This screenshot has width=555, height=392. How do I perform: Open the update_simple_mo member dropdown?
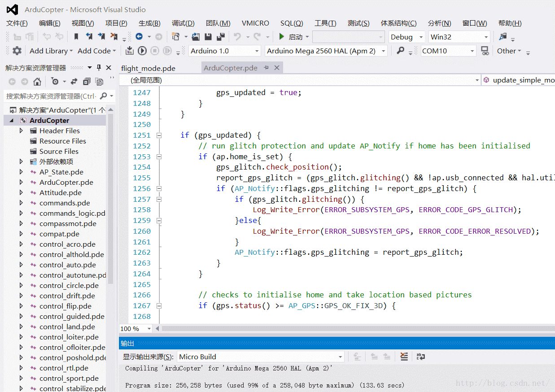(x=519, y=80)
